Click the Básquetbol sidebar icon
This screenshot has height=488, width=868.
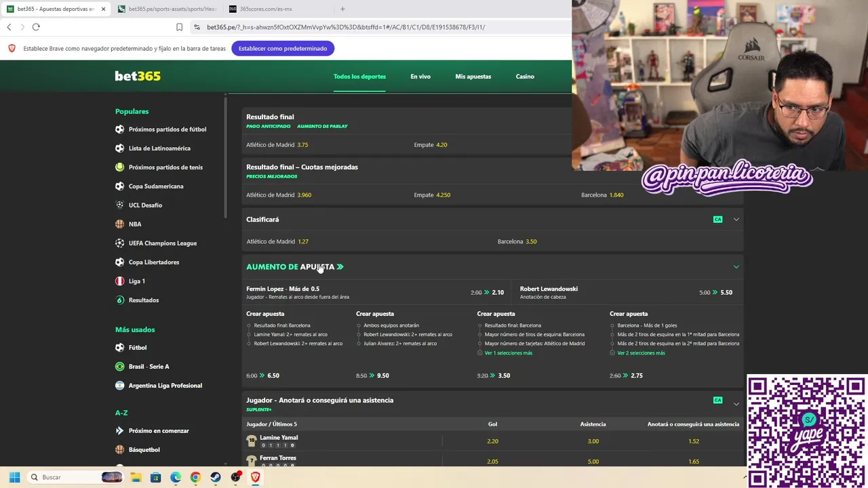[x=120, y=450]
